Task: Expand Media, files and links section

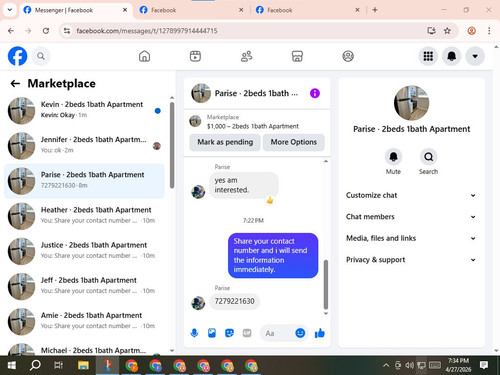Action: [x=411, y=238]
